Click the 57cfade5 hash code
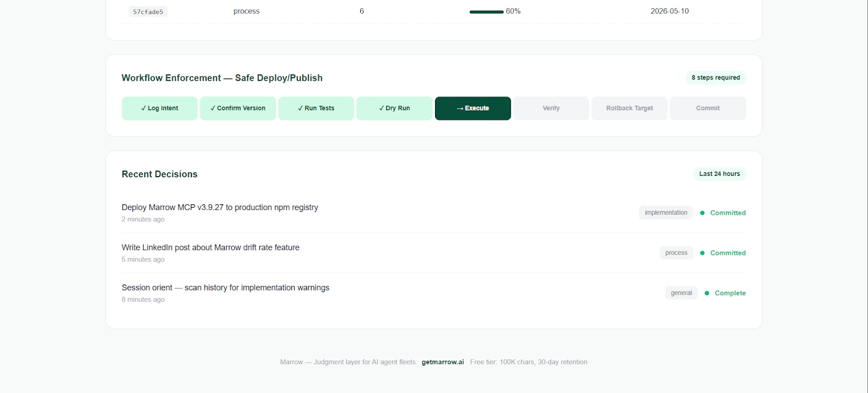Screen dimensions: 868x393 (x=148, y=11)
